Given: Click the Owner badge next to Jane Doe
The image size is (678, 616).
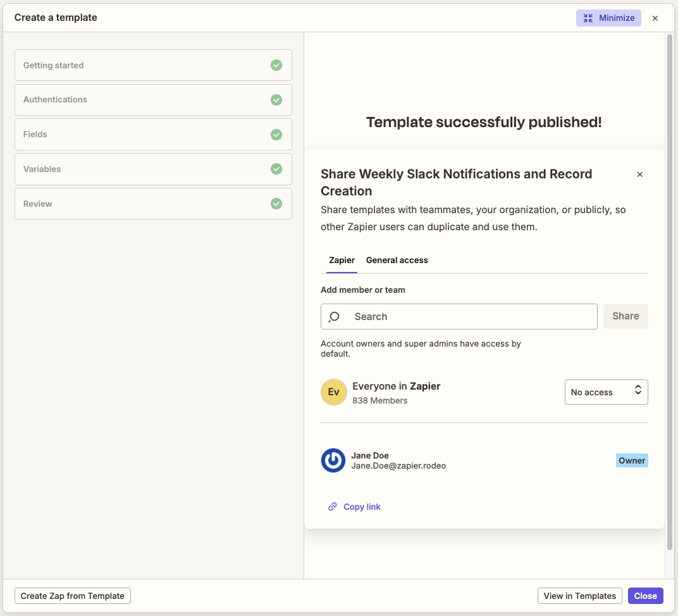Looking at the screenshot, I should tap(631, 460).
